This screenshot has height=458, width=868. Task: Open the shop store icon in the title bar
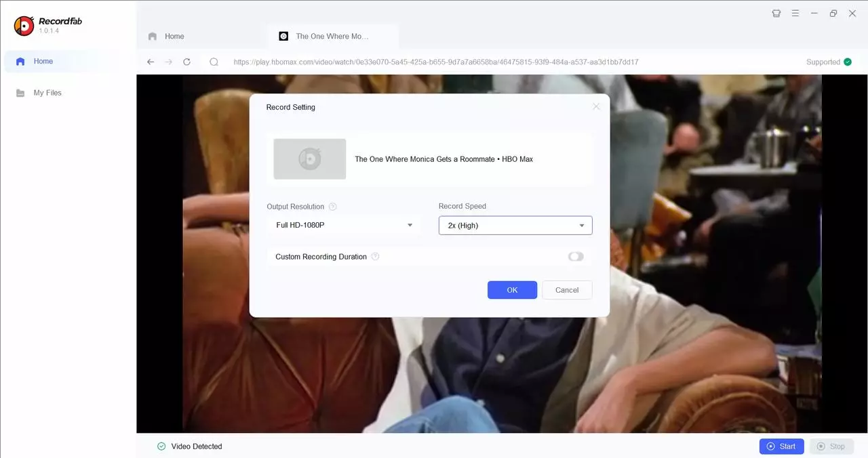click(776, 13)
